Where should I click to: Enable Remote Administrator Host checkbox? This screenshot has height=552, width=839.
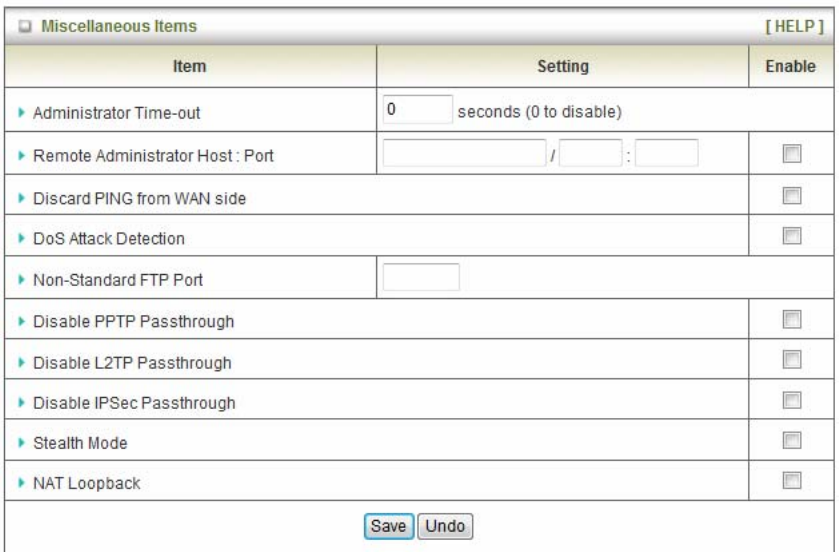tap(792, 154)
